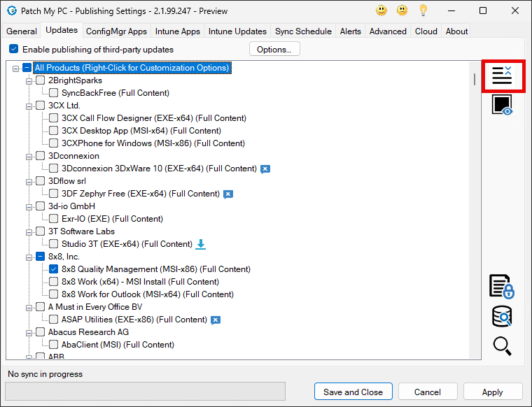This screenshot has height=407, width=532.
Task: Uncheck 8x8 Quality Management checkbox
Action: tap(54, 269)
